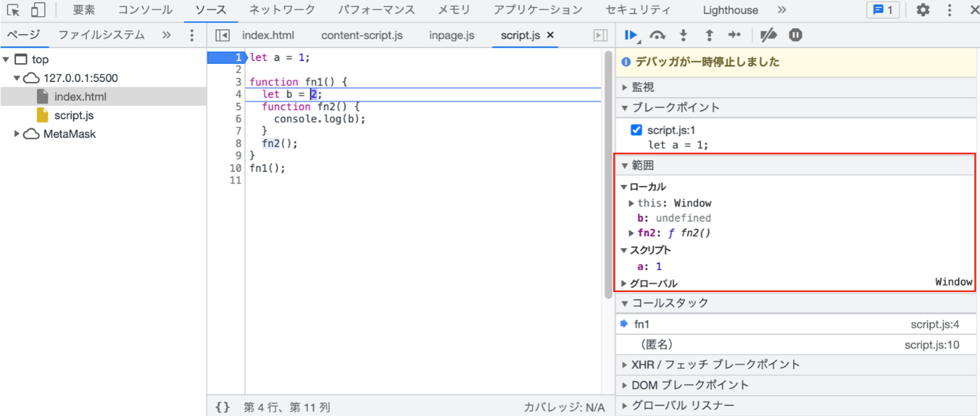Expand the MetaMask tree node
Screen dimensions: 980x416
pos(17,134)
